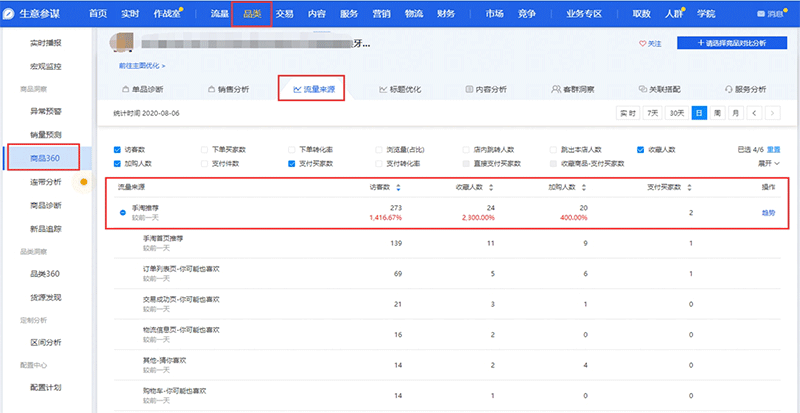
Task: Open the 交易 top menu
Action: (x=284, y=14)
